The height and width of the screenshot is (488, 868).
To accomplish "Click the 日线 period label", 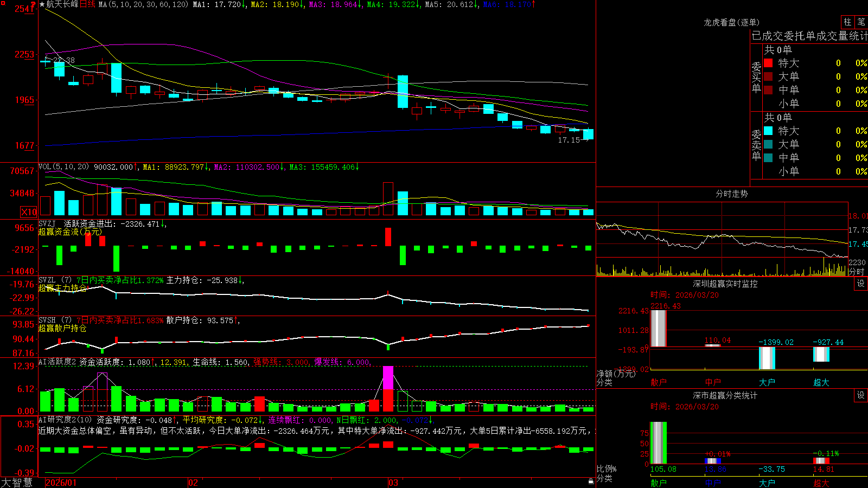I will pos(87,4).
